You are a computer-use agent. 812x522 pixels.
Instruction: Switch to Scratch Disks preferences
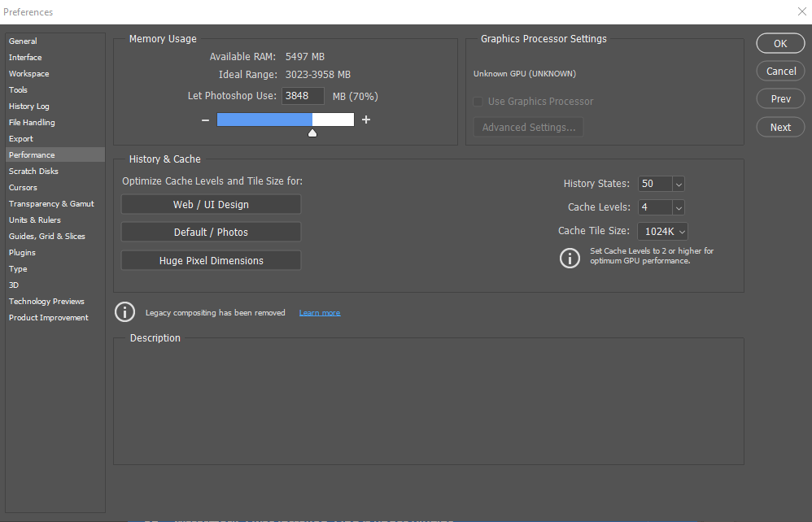click(33, 171)
